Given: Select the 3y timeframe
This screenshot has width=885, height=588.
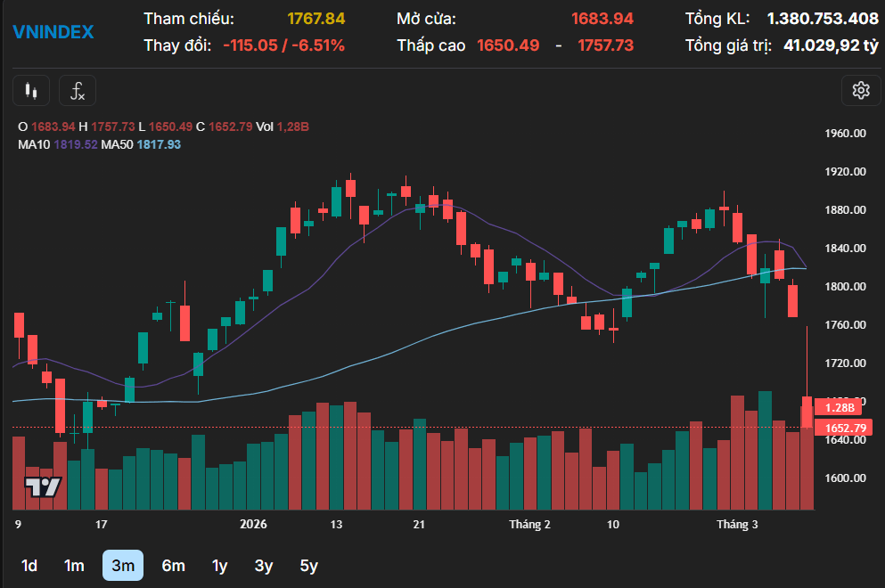Looking at the screenshot, I should click(x=264, y=566).
